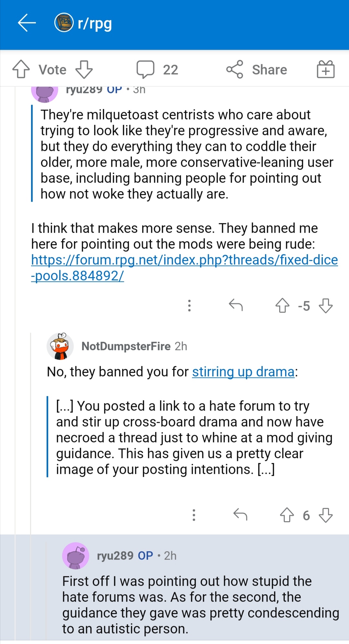This screenshot has height=644, width=349.
Task: Open the r/rpg subreddit avatar icon
Action: point(64,23)
